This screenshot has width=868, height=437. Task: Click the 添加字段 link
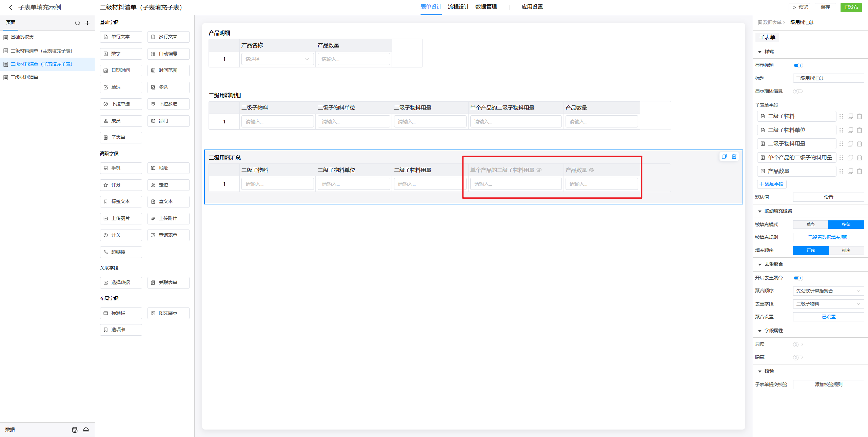pos(771,184)
